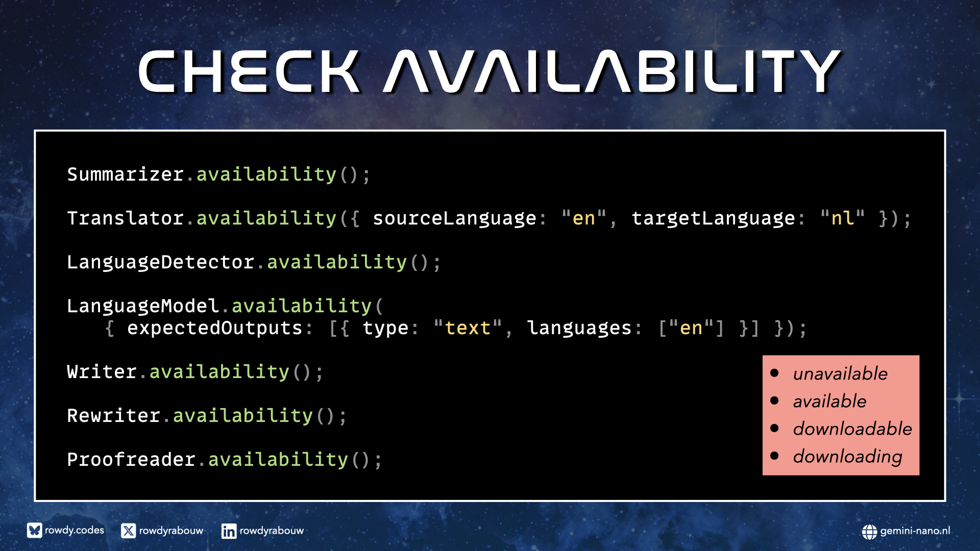Click the rowdyrabouw text beside LinkedIn icon
980x551 pixels.
tap(272, 531)
